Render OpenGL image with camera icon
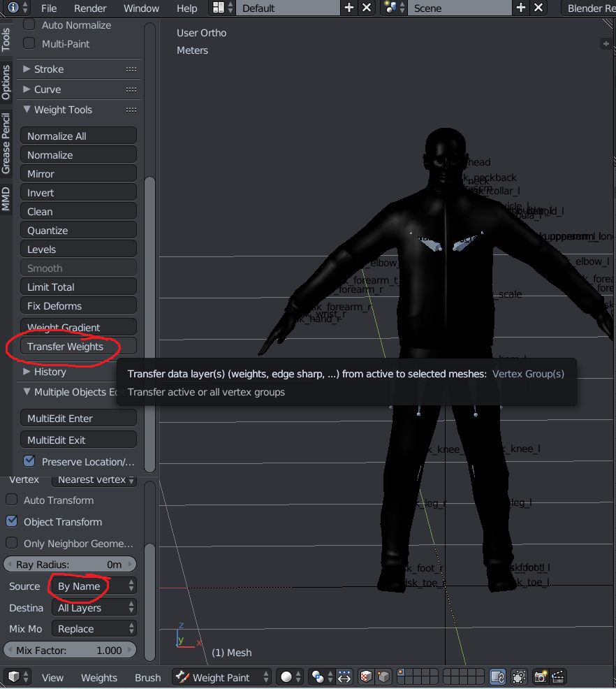 coord(541,676)
